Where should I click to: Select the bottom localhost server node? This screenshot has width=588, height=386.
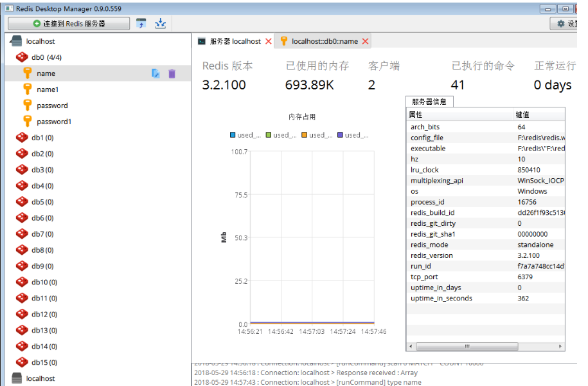(x=40, y=378)
